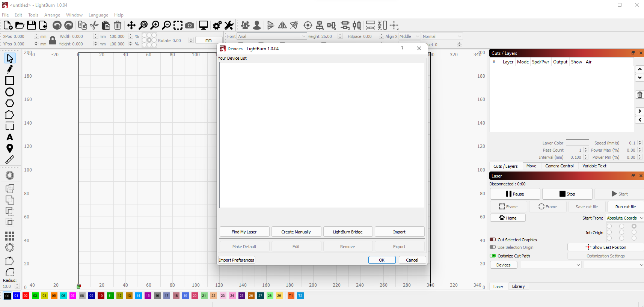This screenshot has height=307, width=644.
Task: Select bottom-left Job Origin radio button
Action: pyautogui.click(x=609, y=238)
